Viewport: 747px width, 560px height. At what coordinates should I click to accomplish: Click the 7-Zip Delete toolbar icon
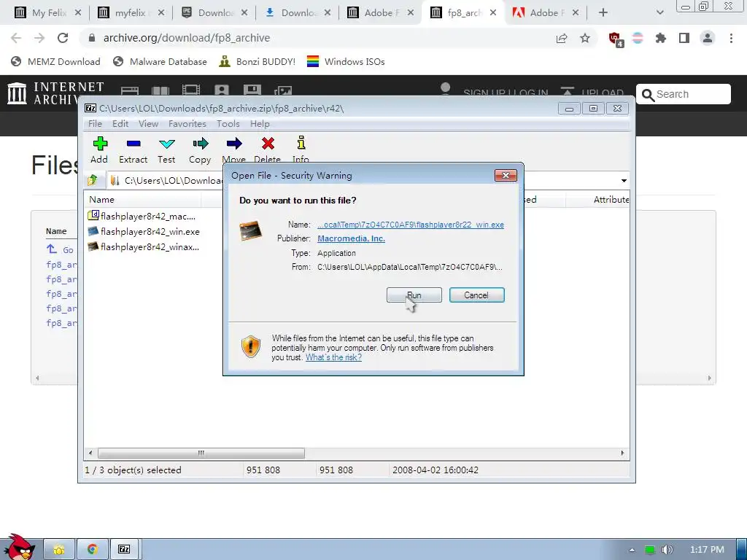[x=267, y=149]
